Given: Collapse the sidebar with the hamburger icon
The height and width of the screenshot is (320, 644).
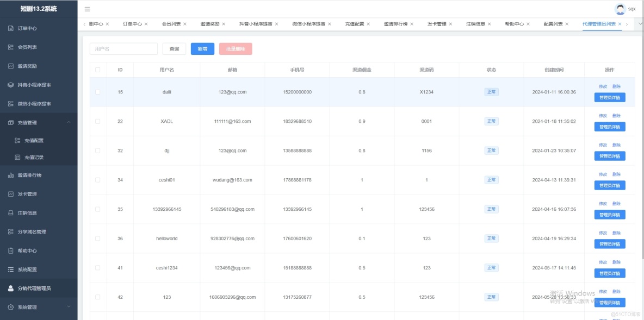Looking at the screenshot, I should 87,9.
